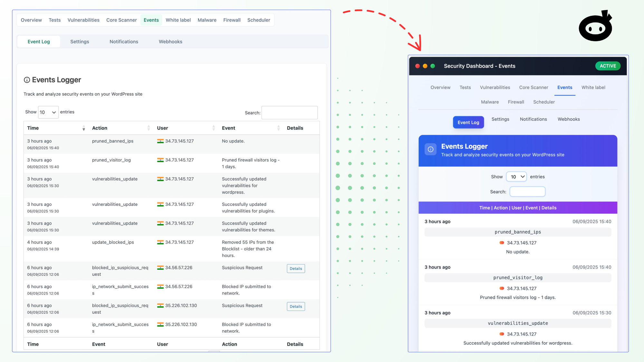Image resolution: width=644 pixels, height=362 pixels.
Task: Click the India flag icon in first row
Action: pyautogui.click(x=160, y=141)
